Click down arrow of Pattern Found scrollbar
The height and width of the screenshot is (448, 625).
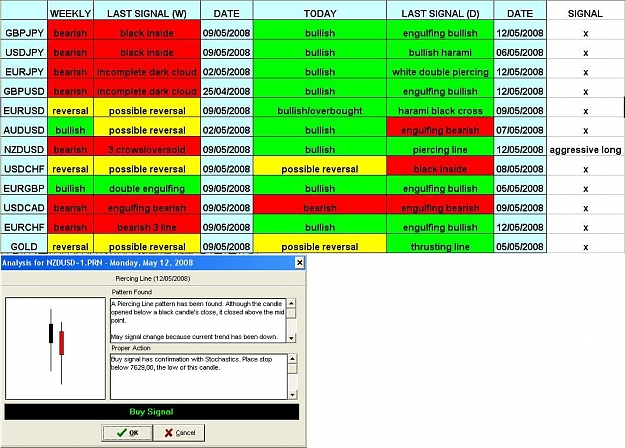(x=291, y=338)
